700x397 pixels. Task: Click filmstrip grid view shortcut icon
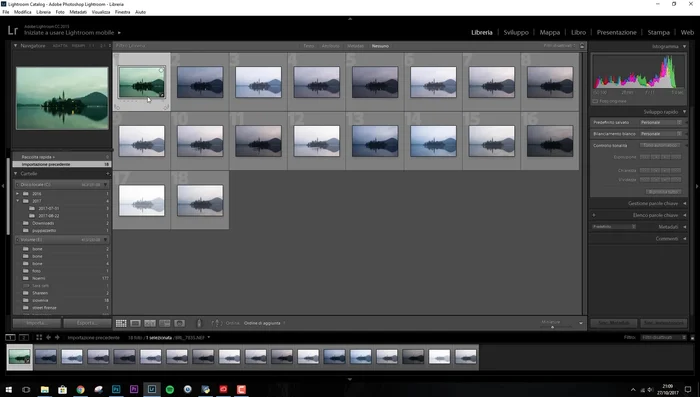39,338
